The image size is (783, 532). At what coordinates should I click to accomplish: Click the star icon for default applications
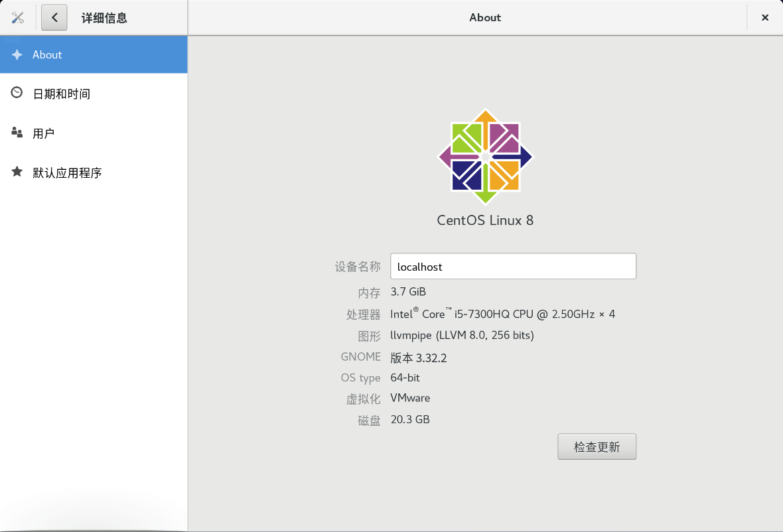point(17,172)
